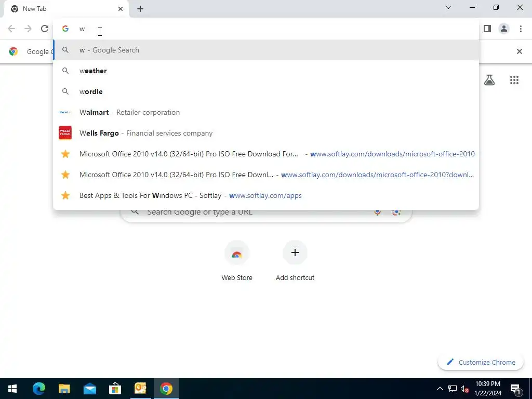Close the New Tab tab

click(x=121, y=9)
